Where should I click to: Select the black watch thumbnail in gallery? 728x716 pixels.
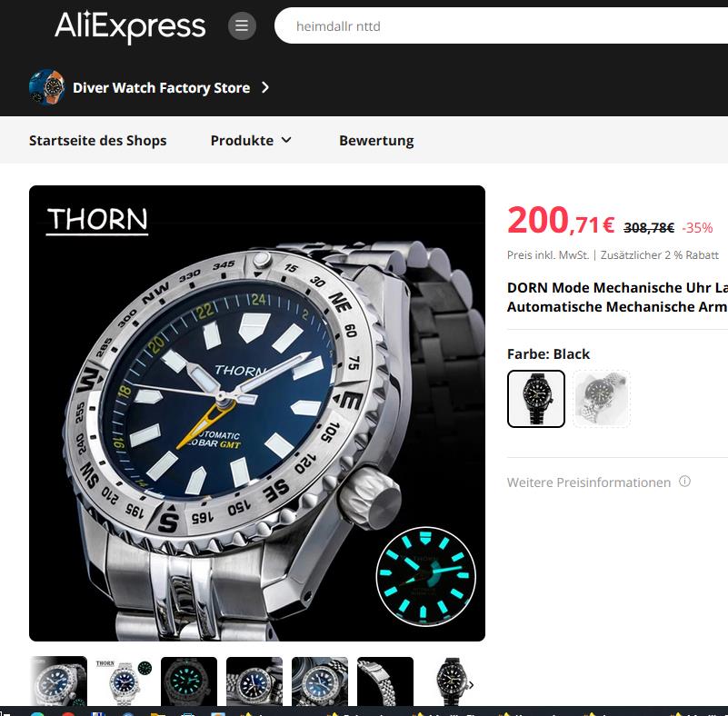pyautogui.click(x=451, y=681)
